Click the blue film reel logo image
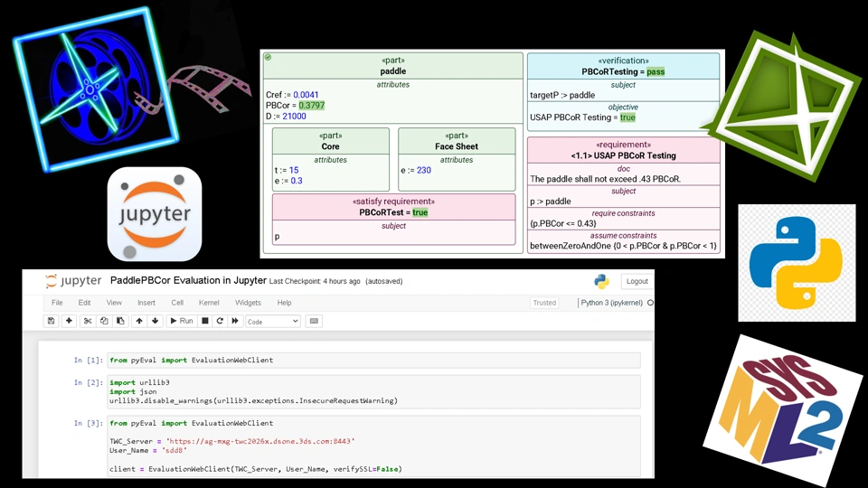Screen dimensions: 868x488 [x=97, y=89]
